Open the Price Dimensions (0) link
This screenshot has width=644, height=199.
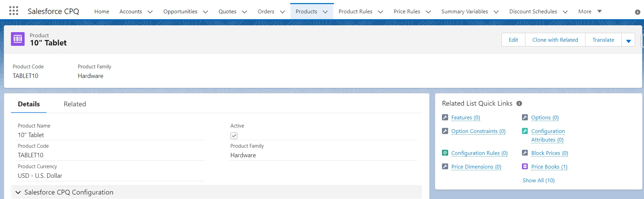[x=476, y=167]
